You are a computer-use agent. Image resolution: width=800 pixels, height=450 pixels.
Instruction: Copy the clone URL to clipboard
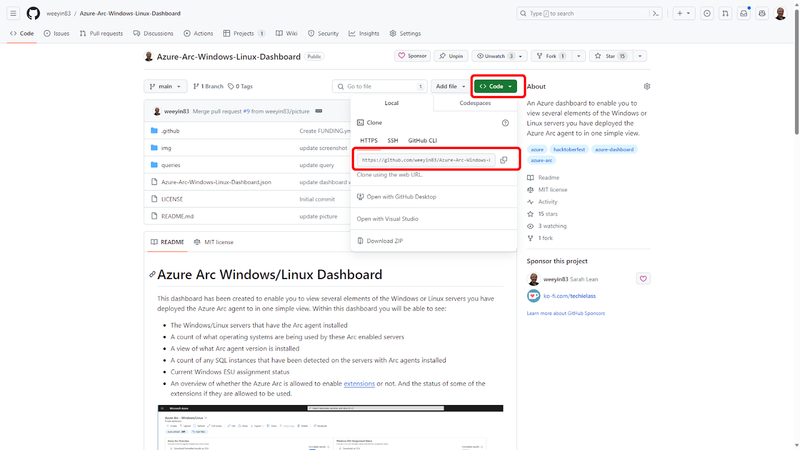tap(504, 160)
